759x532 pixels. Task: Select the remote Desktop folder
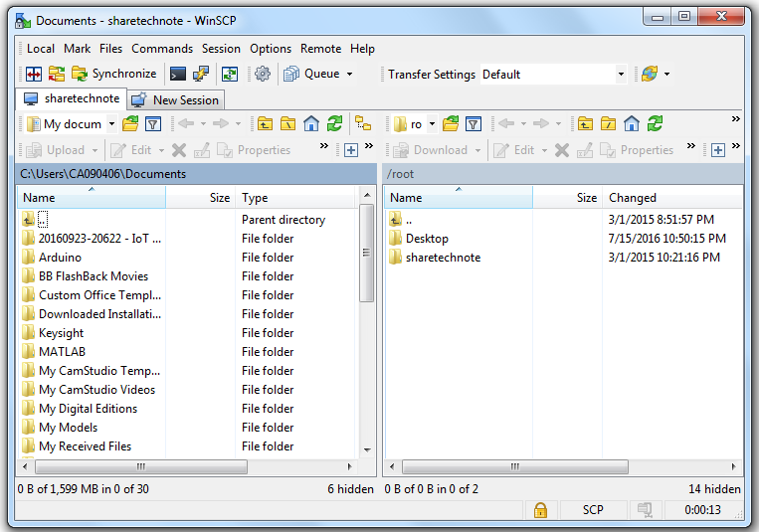pos(427,239)
